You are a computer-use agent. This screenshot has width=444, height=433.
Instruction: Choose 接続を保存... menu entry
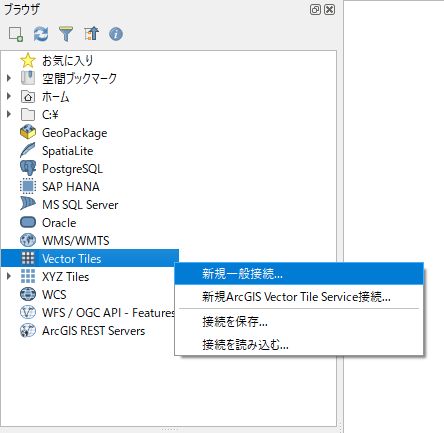point(299,322)
